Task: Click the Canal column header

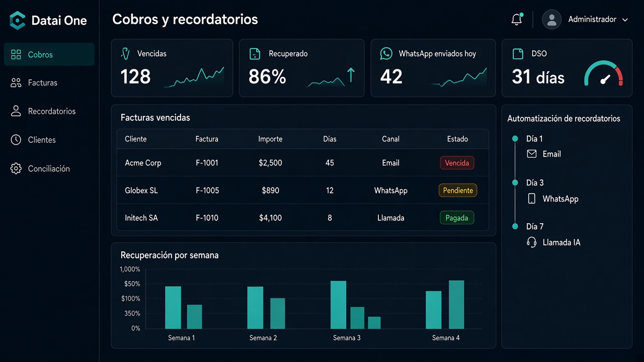Action: point(390,139)
